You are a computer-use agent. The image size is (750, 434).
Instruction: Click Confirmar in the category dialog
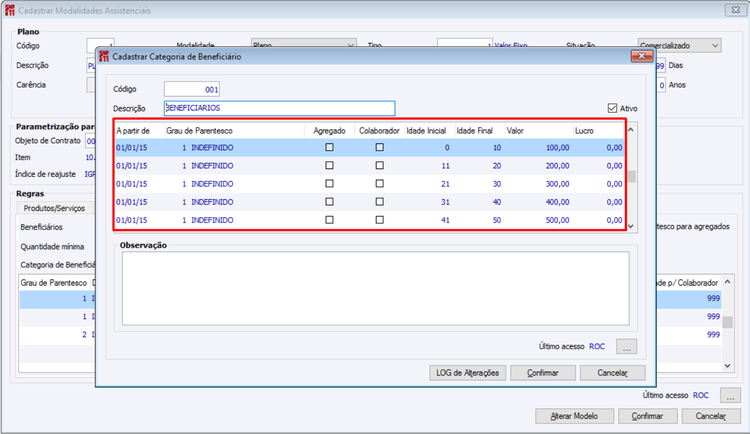542,373
